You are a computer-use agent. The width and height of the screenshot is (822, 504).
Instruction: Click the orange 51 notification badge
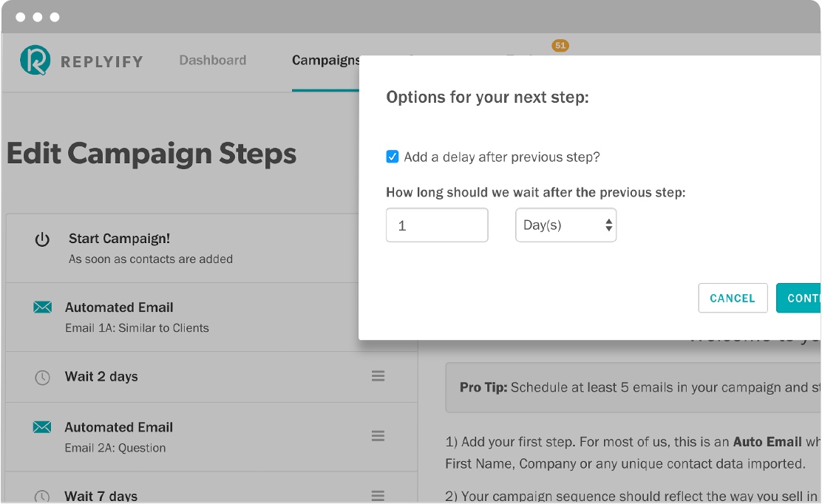[560, 46]
